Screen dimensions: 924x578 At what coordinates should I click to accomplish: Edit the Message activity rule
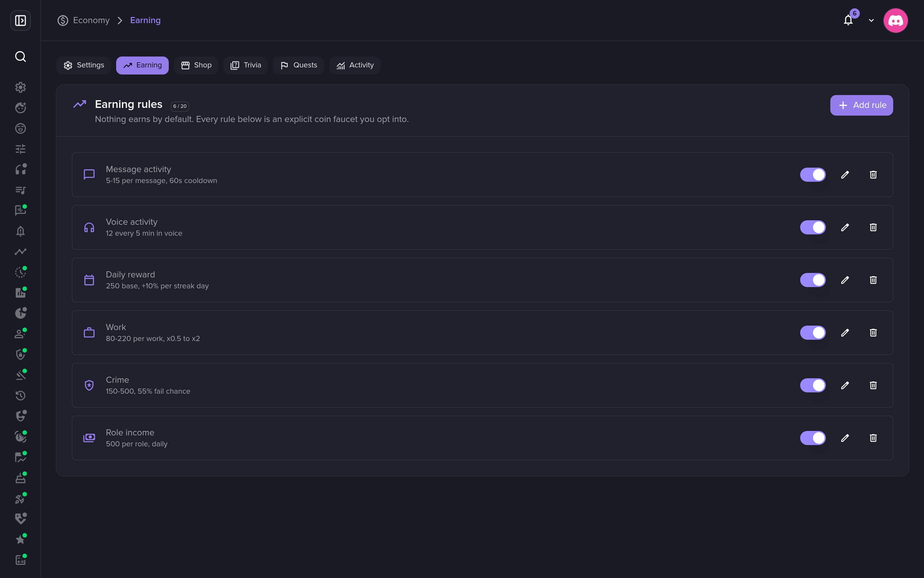[845, 175]
